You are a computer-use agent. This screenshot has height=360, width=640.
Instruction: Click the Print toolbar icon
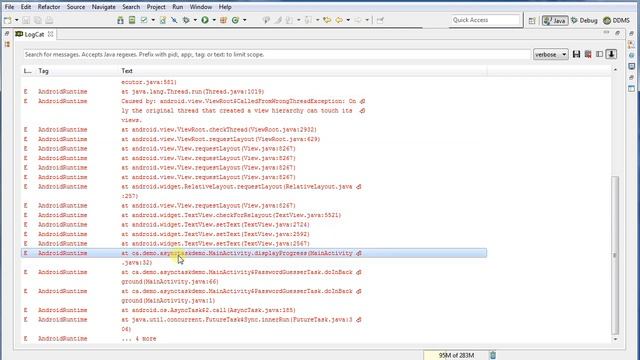(x=49, y=20)
